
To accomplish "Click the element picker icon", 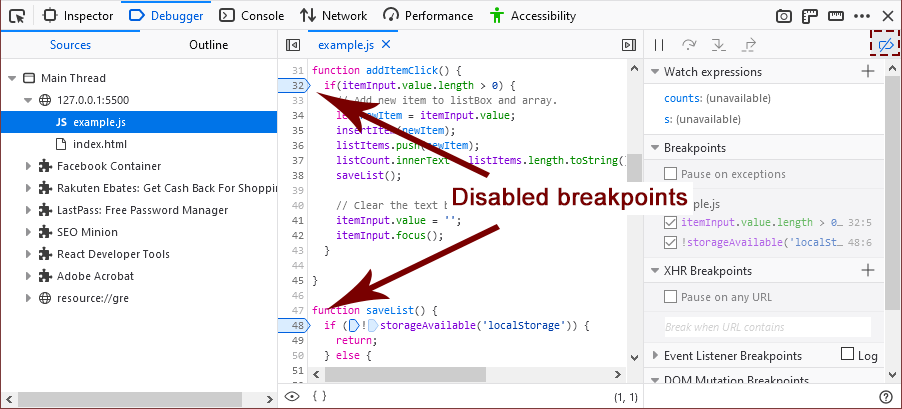I will (x=17, y=16).
